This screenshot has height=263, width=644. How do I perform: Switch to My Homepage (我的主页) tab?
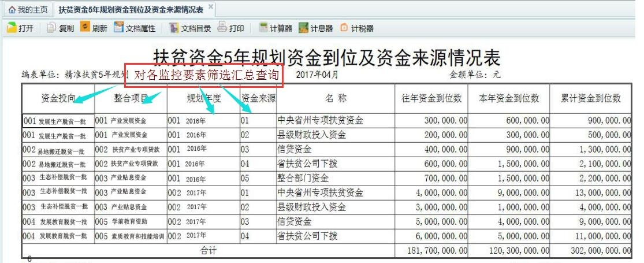pyautogui.click(x=25, y=10)
